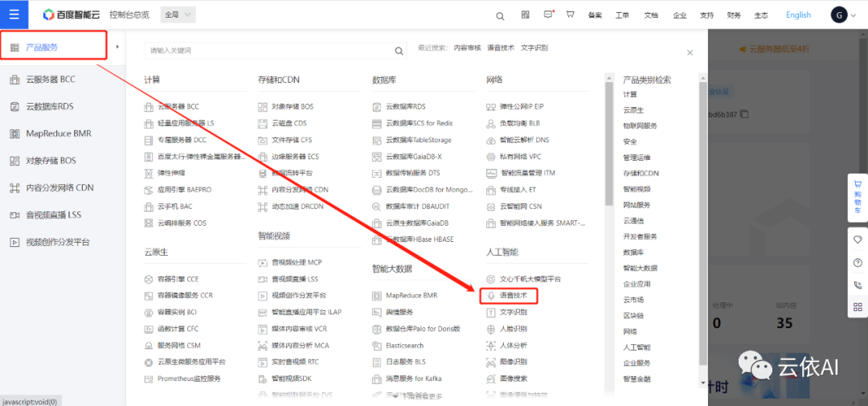Click the search magnifier in top bar

pos(500,16)
